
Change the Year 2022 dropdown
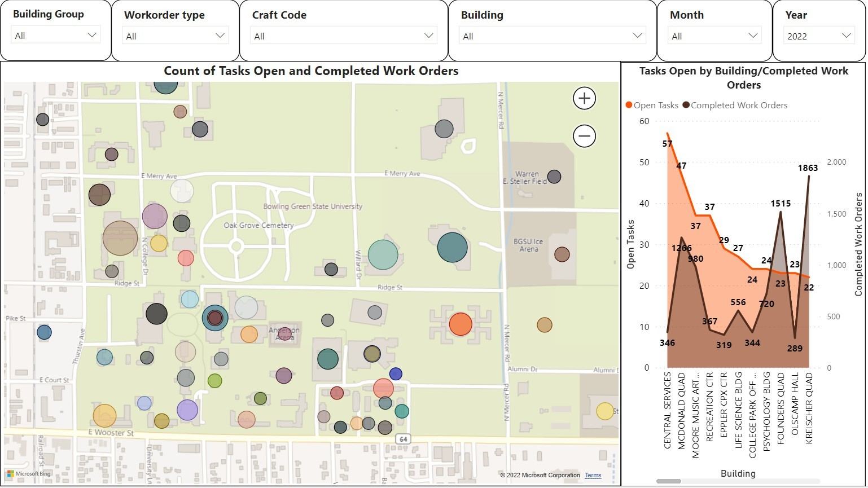pos(818,36)
